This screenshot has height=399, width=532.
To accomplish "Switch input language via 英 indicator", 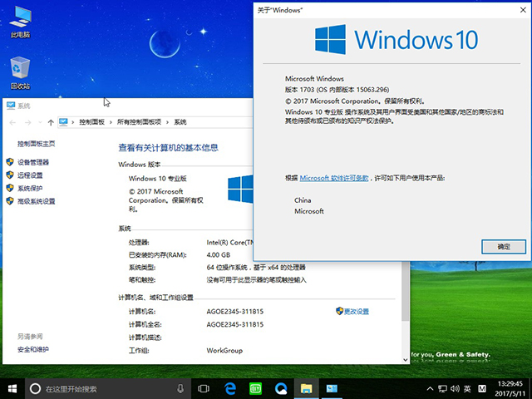I will coord(467,389).
